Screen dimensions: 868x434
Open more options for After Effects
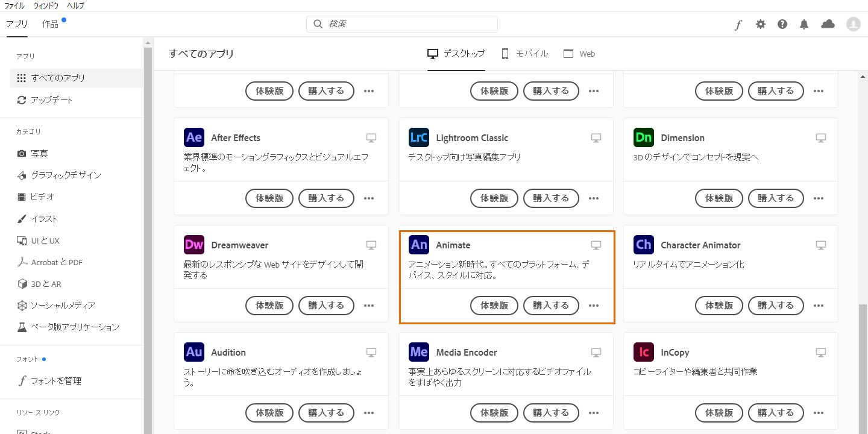tap(369, 198)
